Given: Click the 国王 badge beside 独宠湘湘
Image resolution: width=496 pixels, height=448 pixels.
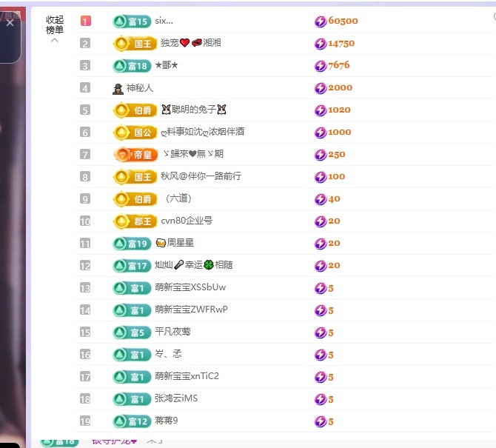Looking at the screenshot, I should pos(135,44).
